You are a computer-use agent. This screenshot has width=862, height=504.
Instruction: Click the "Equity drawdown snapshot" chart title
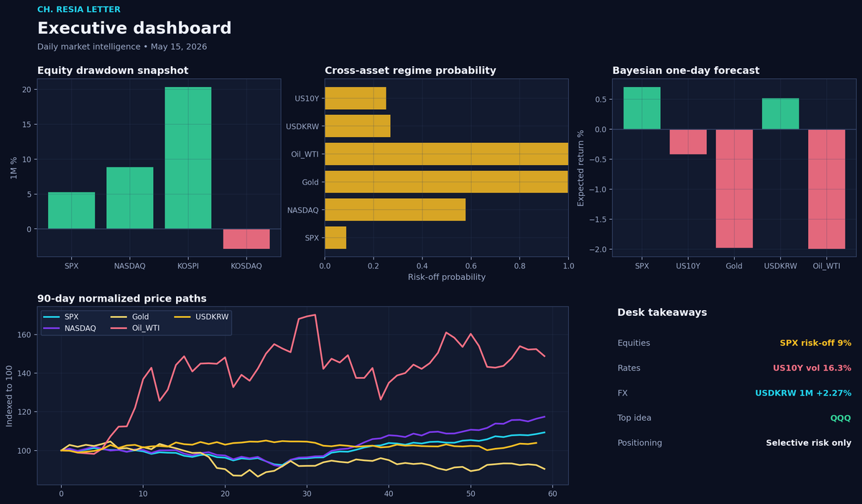[113, 70]
